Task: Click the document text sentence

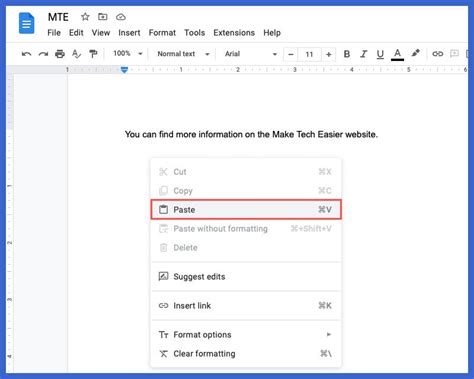Action: 251,135
